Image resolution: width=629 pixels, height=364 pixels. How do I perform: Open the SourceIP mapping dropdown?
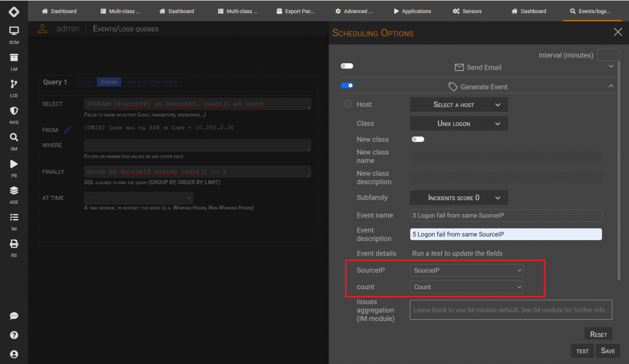coord(467,270)
